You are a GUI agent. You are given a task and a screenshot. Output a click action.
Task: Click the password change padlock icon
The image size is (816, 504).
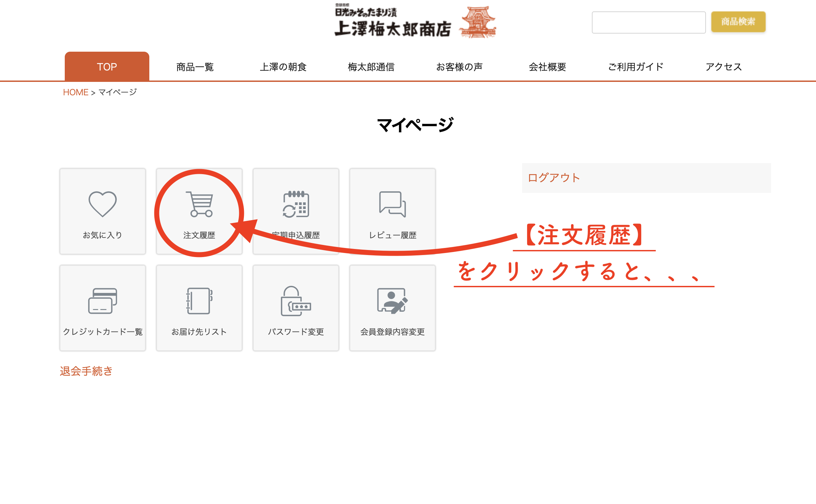(296, 301)
